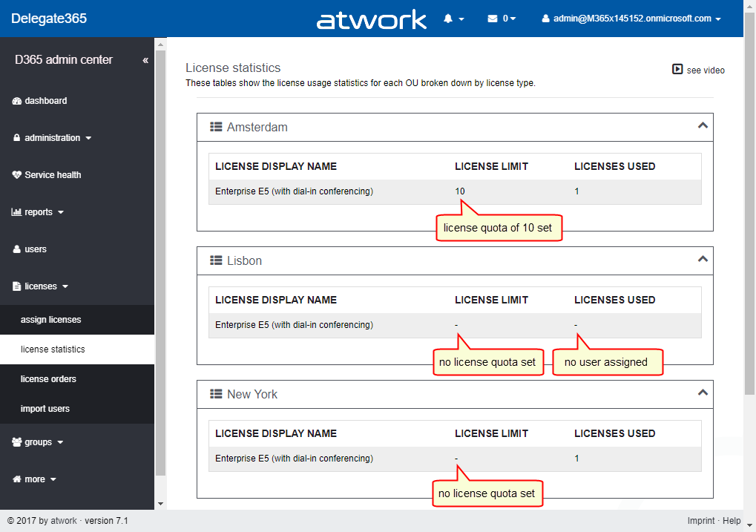Click the reports bar chart icon
Screen dimensions: 756x532
click(17, 212)
